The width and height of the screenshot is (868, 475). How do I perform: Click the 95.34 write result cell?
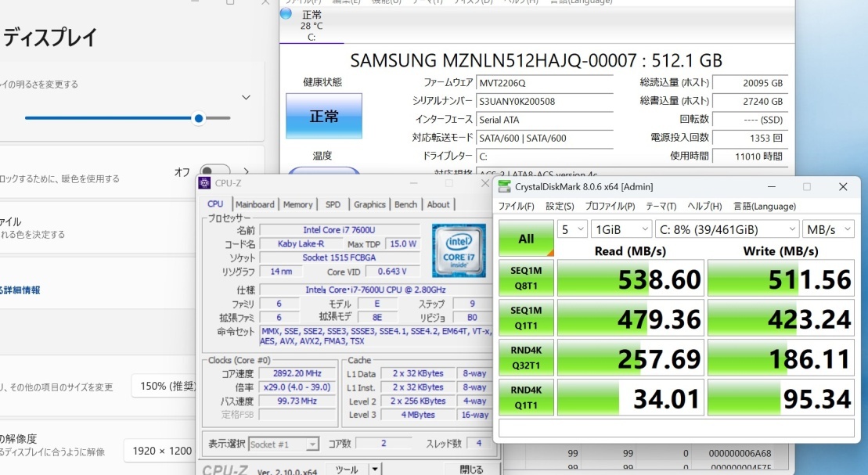click(781, 398)
